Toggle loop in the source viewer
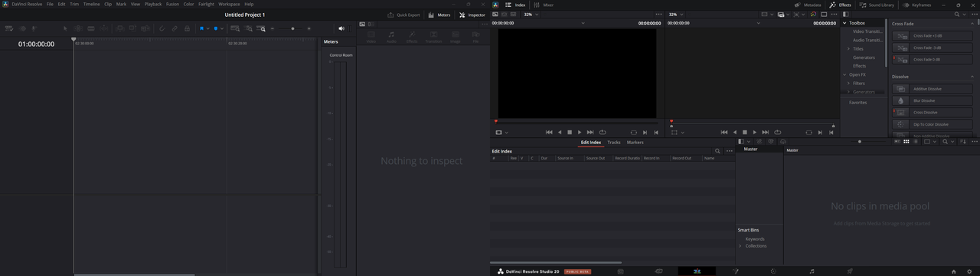The image size is (980, 276). click(603, 132)
